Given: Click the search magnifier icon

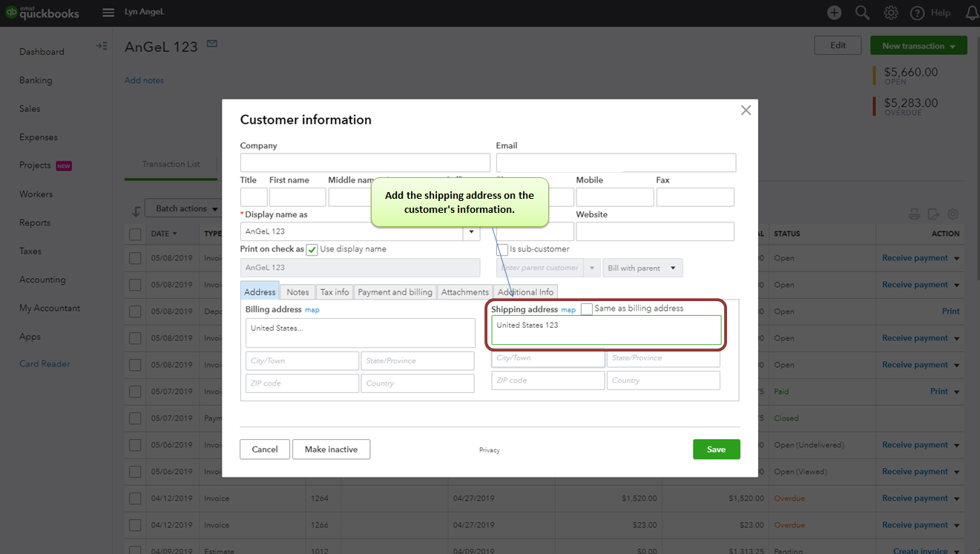Looking at the screenshot, I should click(862, 13).
